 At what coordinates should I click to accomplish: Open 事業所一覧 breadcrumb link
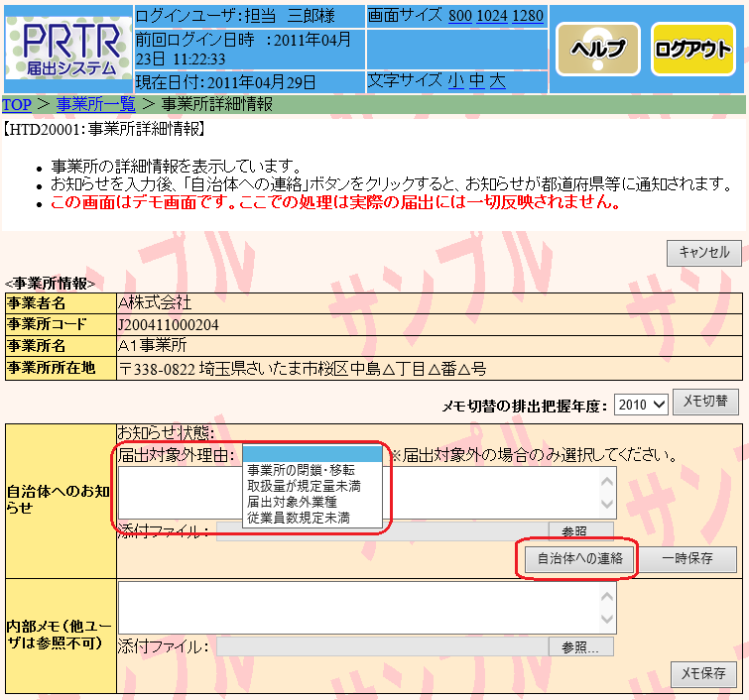pos(96,104)
